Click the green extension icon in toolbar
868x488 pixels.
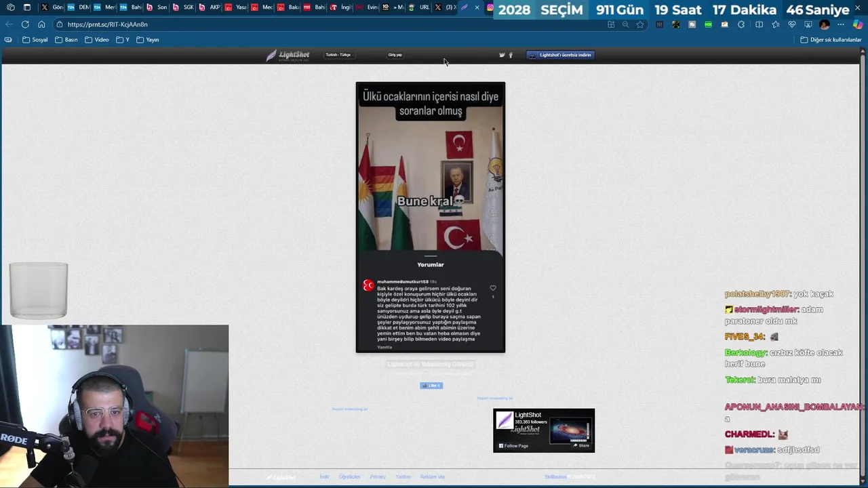708,24
